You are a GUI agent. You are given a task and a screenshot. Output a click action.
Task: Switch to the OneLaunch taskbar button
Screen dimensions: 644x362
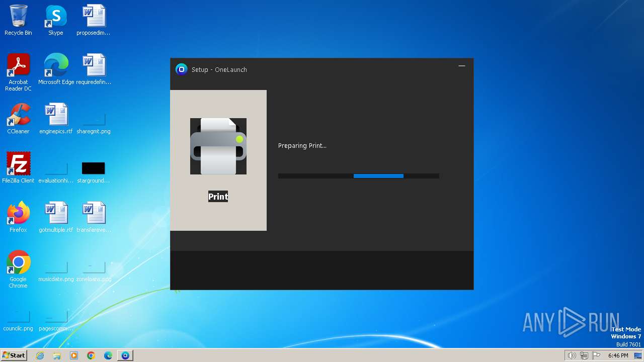[x=125, y=355]
